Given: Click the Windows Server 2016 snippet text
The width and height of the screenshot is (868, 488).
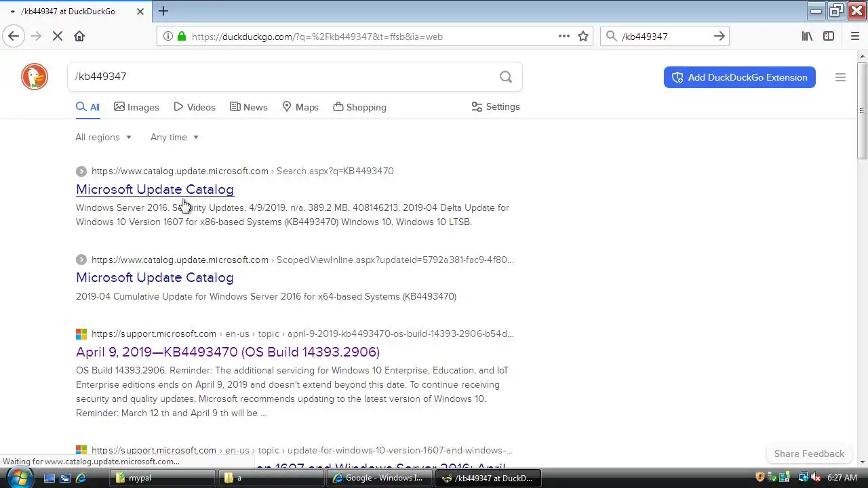Looking at the screenshot, I should pos(292,215).
